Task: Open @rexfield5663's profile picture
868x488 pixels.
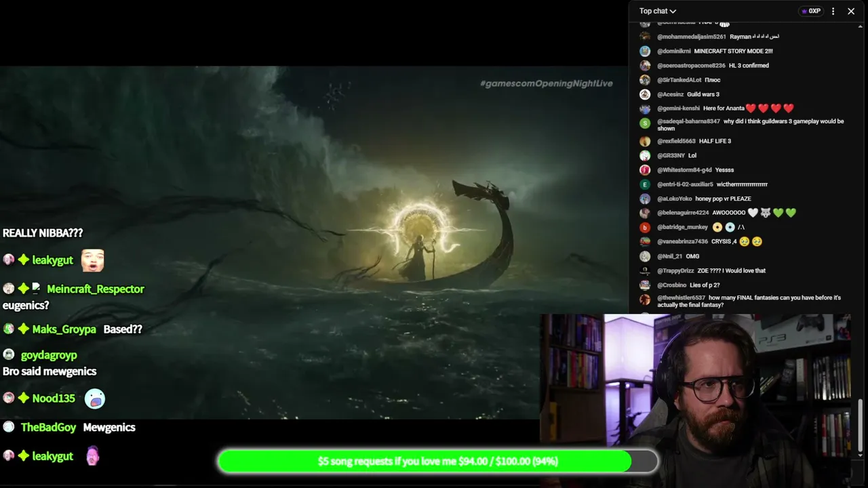Action: tap(645, 141)
